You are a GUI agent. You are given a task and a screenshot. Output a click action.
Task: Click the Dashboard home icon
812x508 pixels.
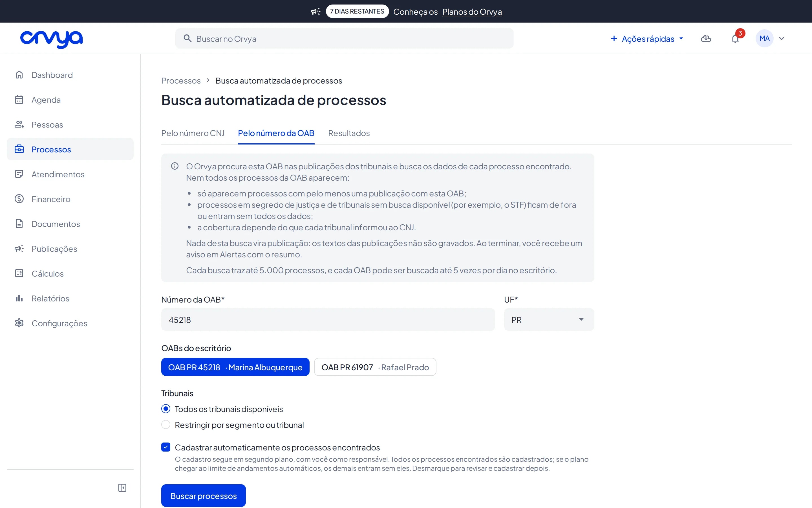(x=19, y=75)
